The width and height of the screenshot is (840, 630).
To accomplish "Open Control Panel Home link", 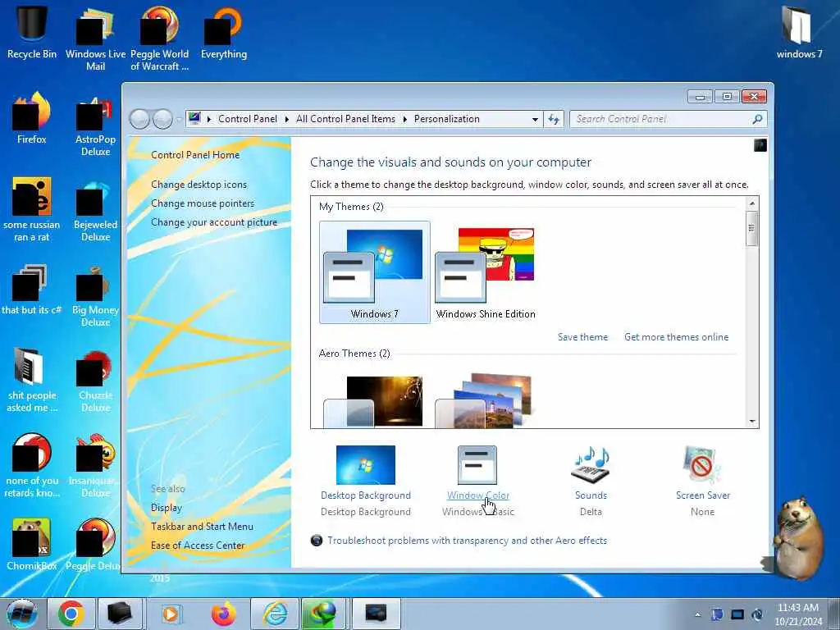I will click(195, 155).
